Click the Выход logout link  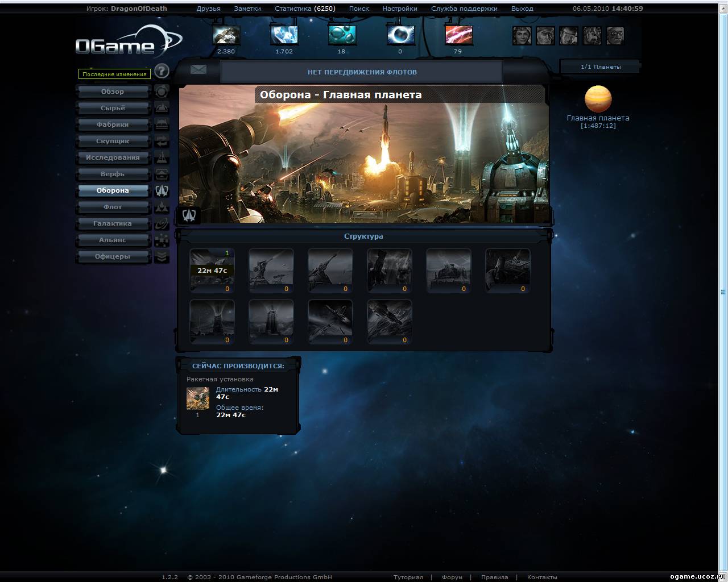(522, 9)
